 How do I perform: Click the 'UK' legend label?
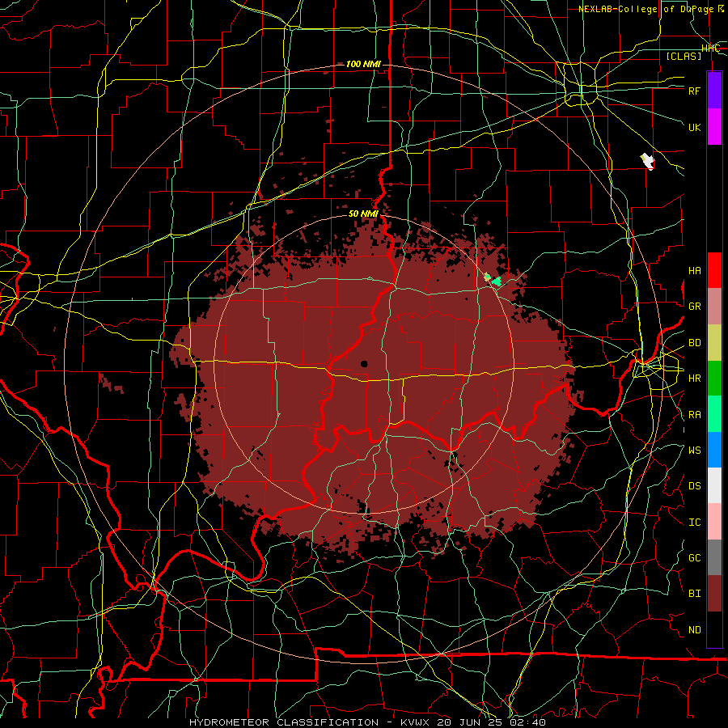point(694,127)
